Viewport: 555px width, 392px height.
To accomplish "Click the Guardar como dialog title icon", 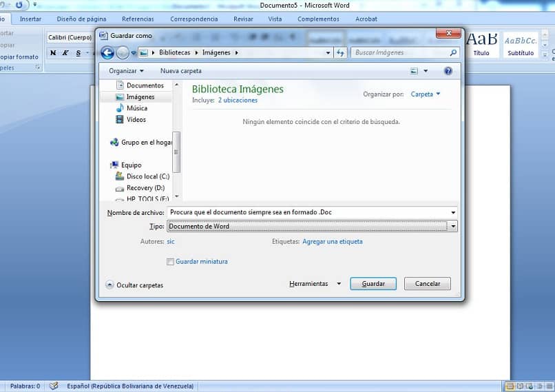I will tap(103, 35).
